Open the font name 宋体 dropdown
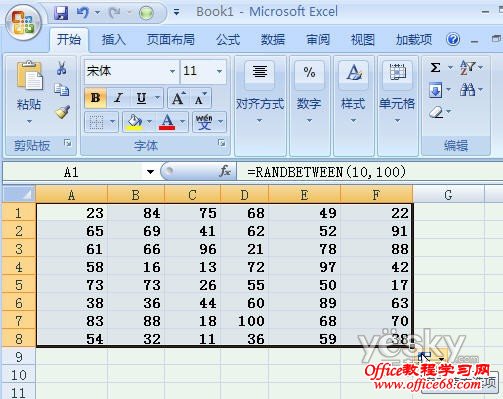 pos(172,71)
